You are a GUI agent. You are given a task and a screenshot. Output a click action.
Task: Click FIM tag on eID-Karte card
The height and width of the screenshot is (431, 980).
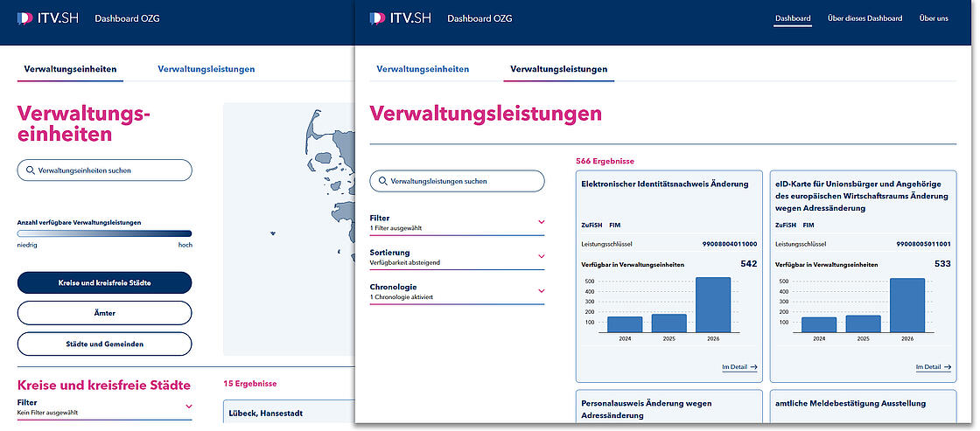click(x=808, y=225)
